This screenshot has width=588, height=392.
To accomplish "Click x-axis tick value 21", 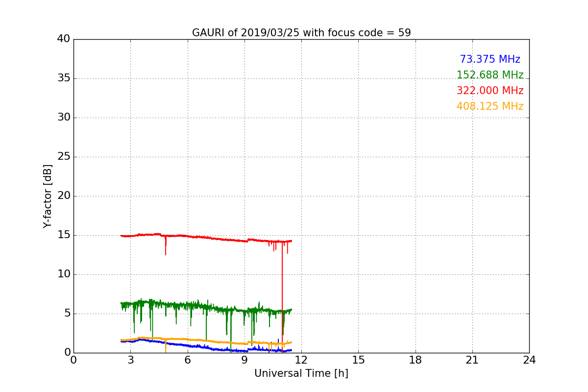I will (472, 360).
